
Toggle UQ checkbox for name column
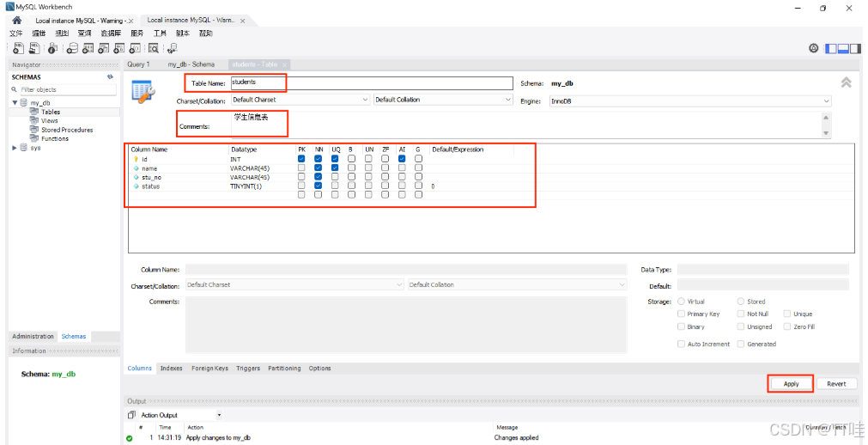point(335,168)
